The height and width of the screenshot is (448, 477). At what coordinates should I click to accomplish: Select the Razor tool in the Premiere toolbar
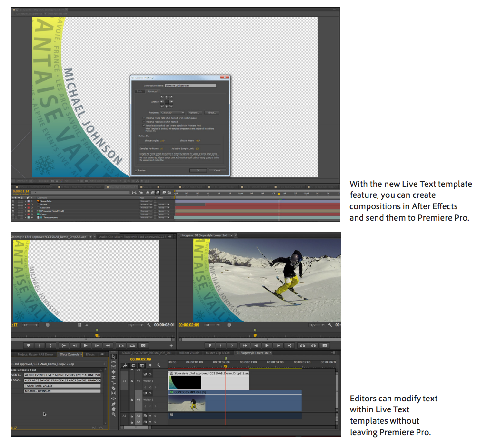tap(113, 388)
